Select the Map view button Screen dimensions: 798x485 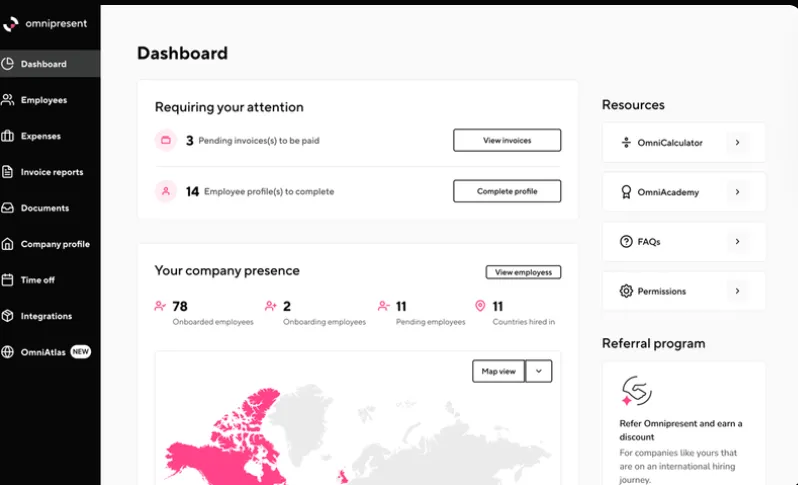tap(498, 371)
